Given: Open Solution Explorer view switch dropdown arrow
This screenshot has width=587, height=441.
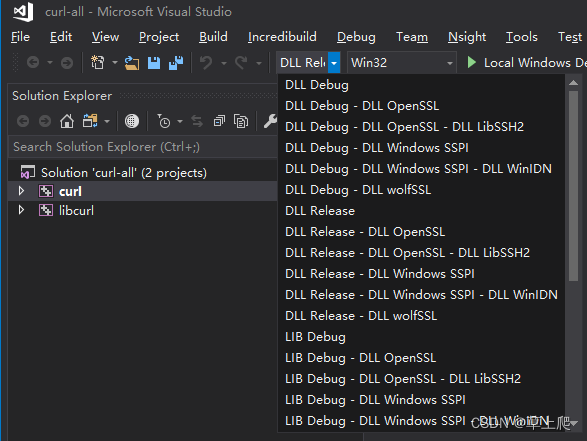Looking at the screenshot, I should [107, 121].
